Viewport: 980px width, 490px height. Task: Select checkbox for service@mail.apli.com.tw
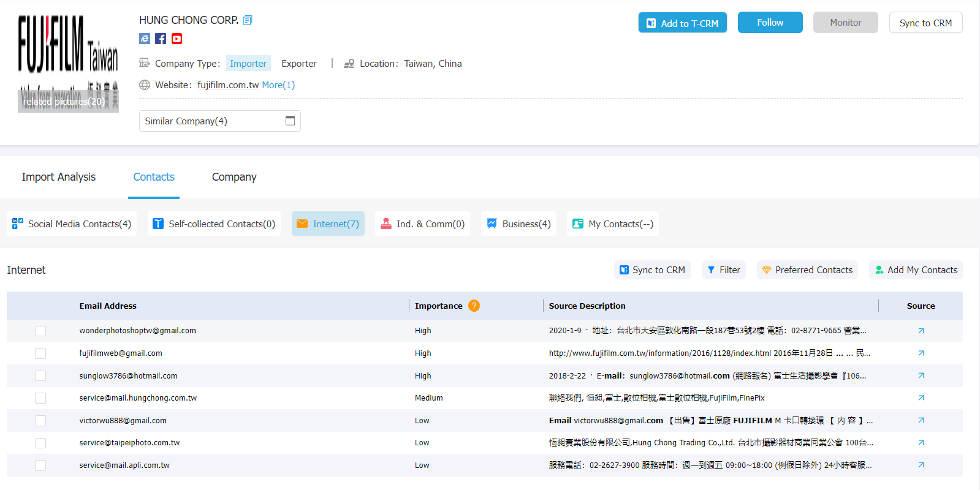(x=40, y=466)
